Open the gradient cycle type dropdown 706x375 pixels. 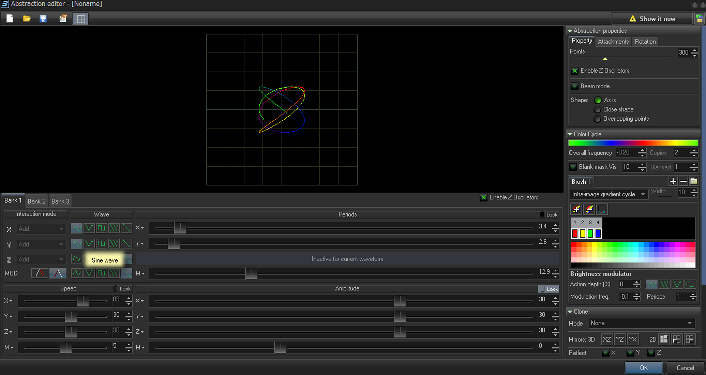(x=609, y=194)
